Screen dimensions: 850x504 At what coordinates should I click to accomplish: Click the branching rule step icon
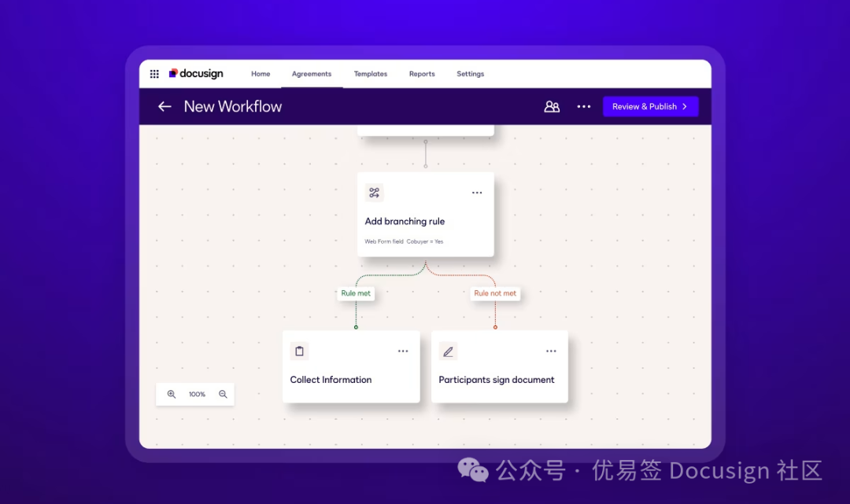tap(374, 193)
